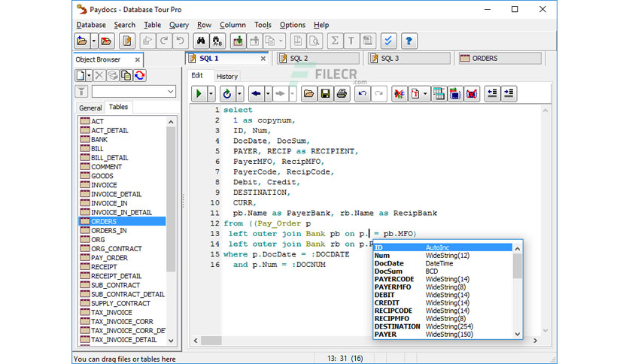Screen dimensions: 629x364
Task: Click the letter T toolbar icon
Action: [x=351, y=41]
